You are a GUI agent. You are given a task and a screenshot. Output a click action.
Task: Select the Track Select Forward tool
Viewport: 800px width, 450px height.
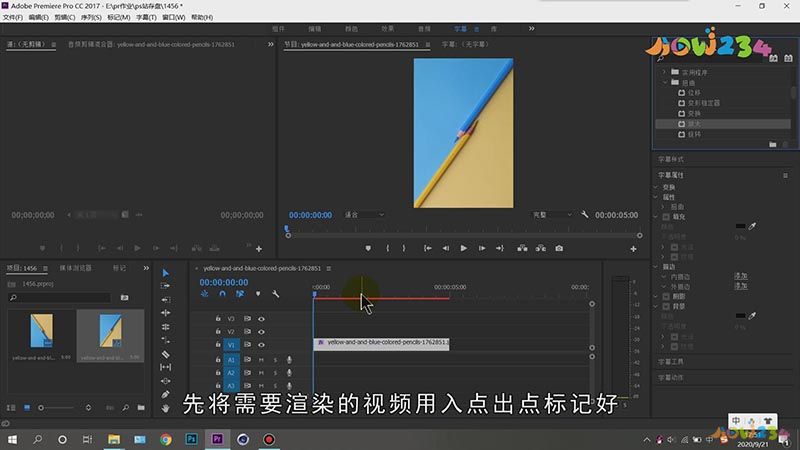[x=165, y=286]
